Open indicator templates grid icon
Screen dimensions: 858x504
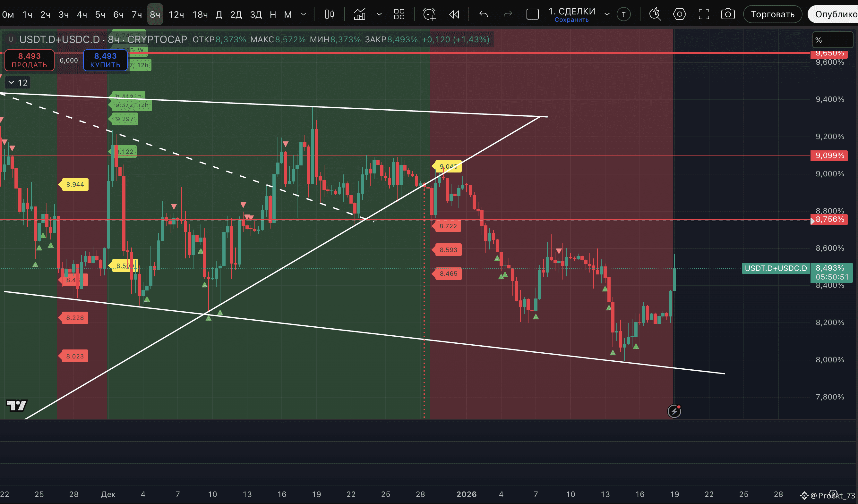click(399, 14)
